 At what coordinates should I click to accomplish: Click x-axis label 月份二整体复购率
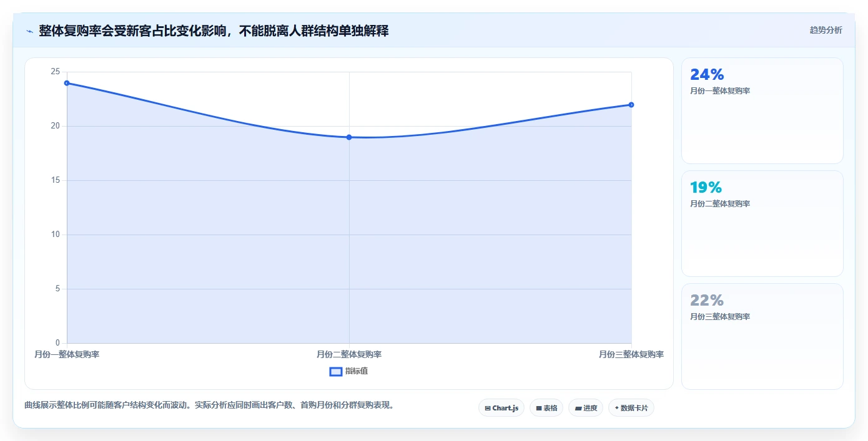tap(349, 354)
